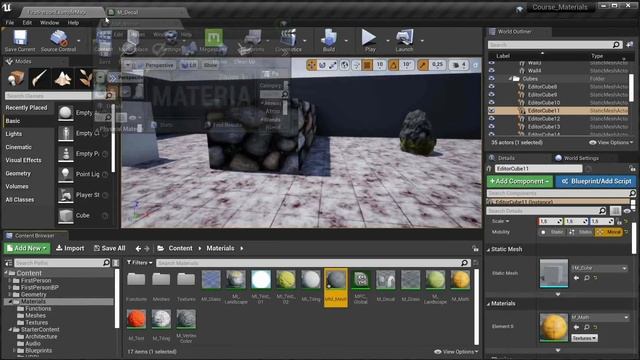
Task: Open View Options in Content Browser
Action: (456, 352)
